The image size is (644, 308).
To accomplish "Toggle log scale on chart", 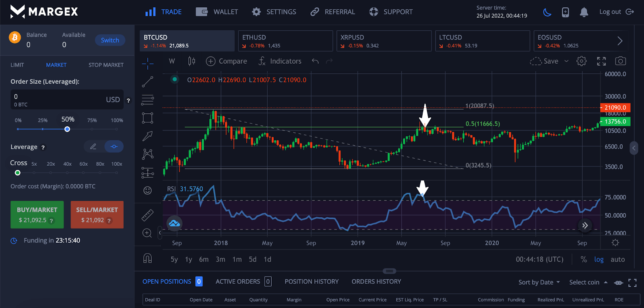I will coord(599,260).
